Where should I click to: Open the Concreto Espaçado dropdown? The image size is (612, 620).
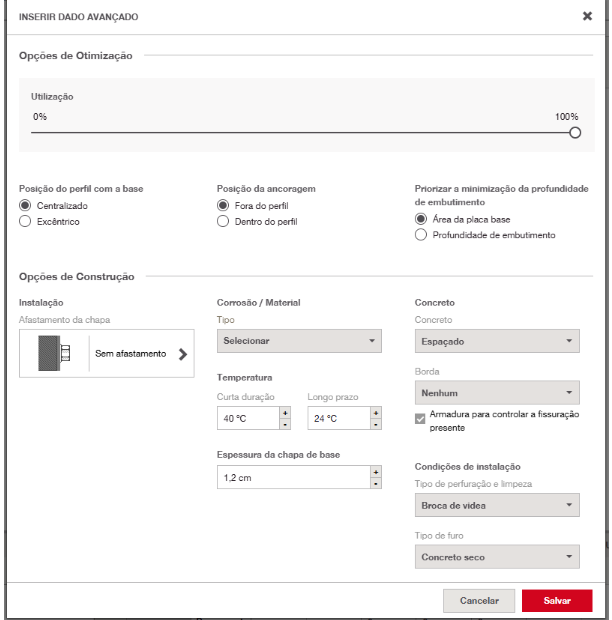[x=497, y=341]
